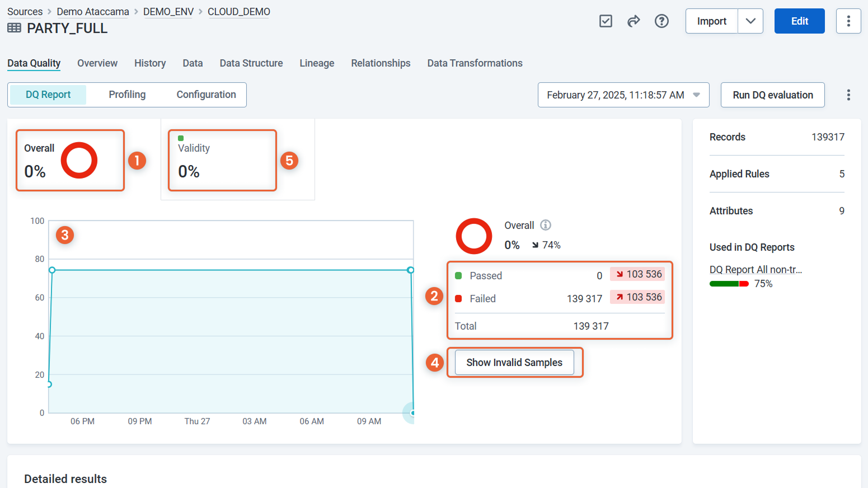Go to the Data Structure tab

pos(251,63)
